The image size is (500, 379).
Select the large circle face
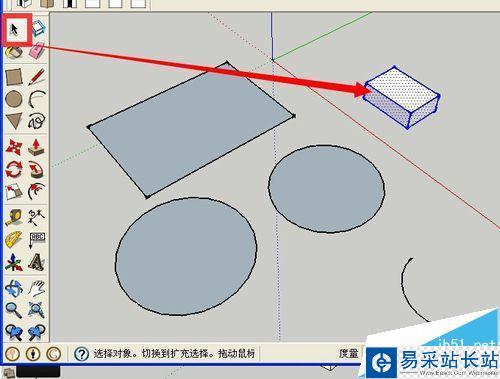click(186, 257)
